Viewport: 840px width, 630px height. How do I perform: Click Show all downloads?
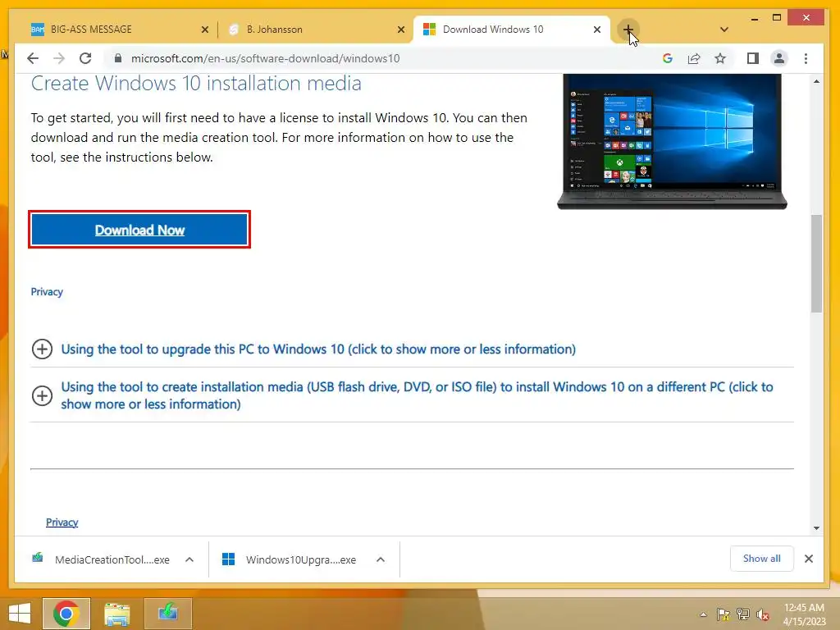click(761, 559)
